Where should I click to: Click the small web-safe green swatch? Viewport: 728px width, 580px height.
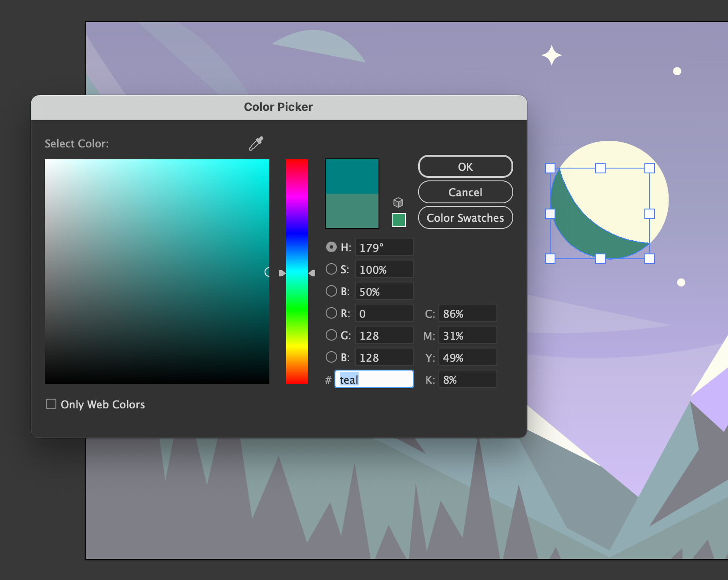399,220
